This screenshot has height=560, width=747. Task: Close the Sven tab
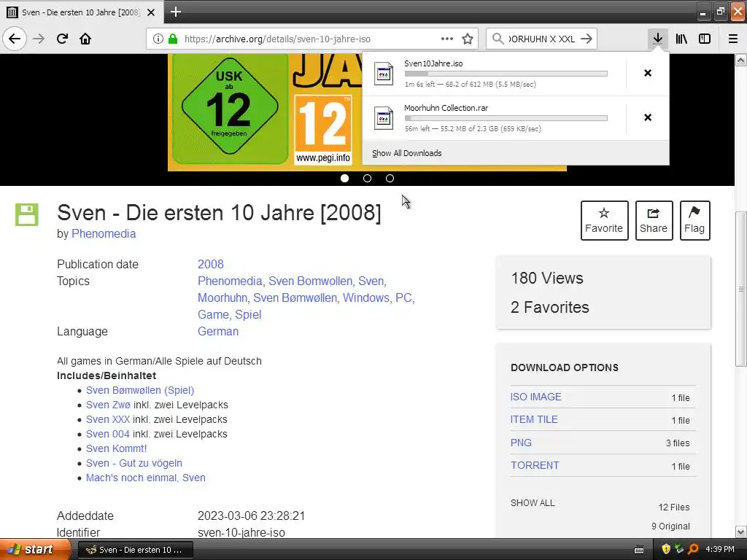tap(151, 12)
